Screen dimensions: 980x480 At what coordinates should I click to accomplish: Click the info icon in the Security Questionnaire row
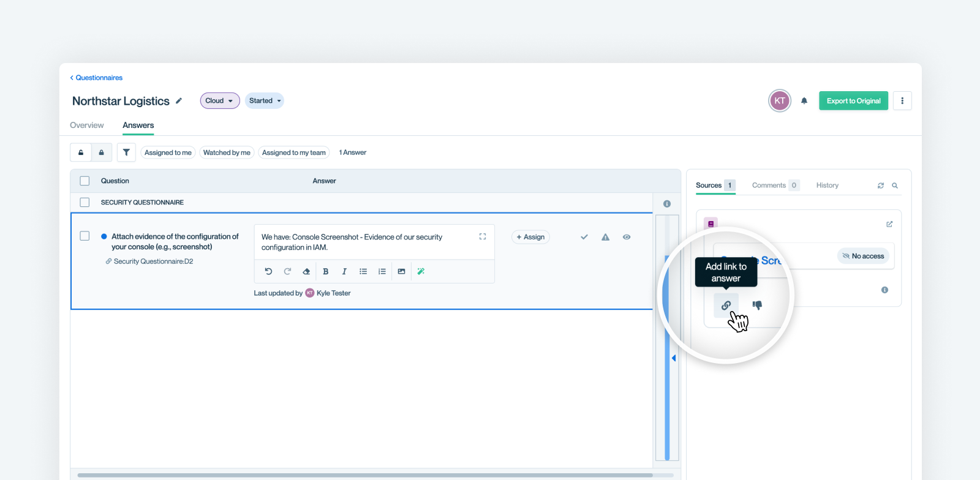coord(667,204)
